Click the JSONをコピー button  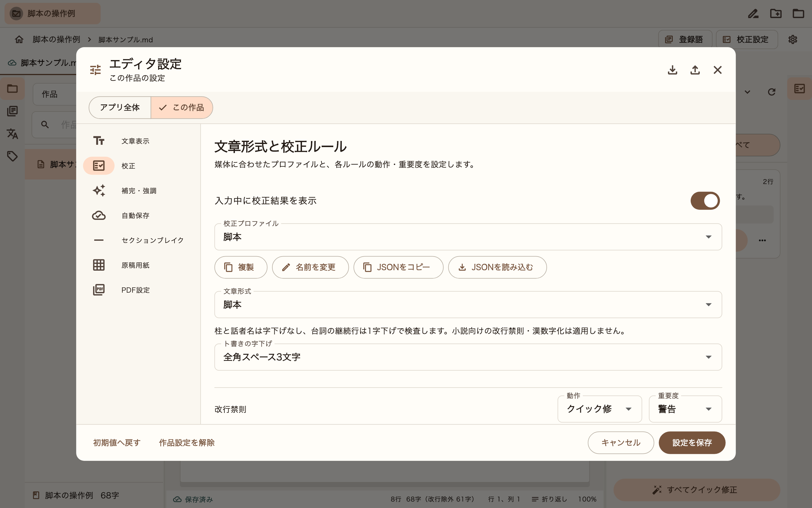pyautogui.click(x=398, y=267)
